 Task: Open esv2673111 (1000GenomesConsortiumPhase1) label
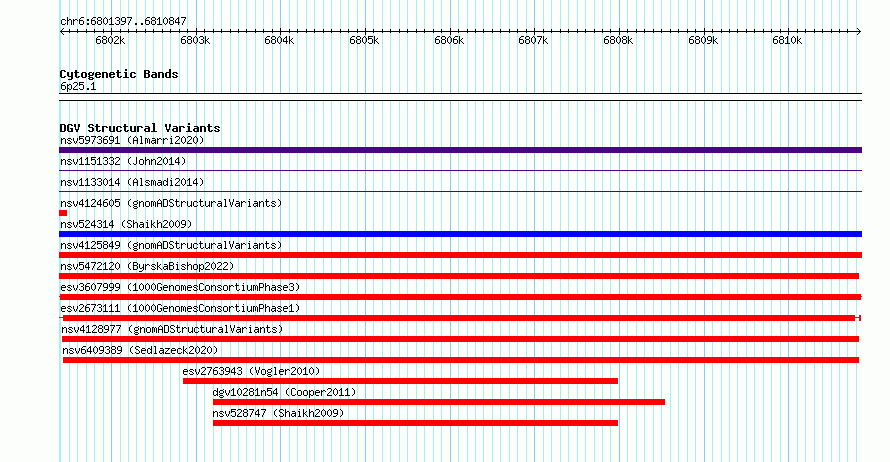[180, 308]
